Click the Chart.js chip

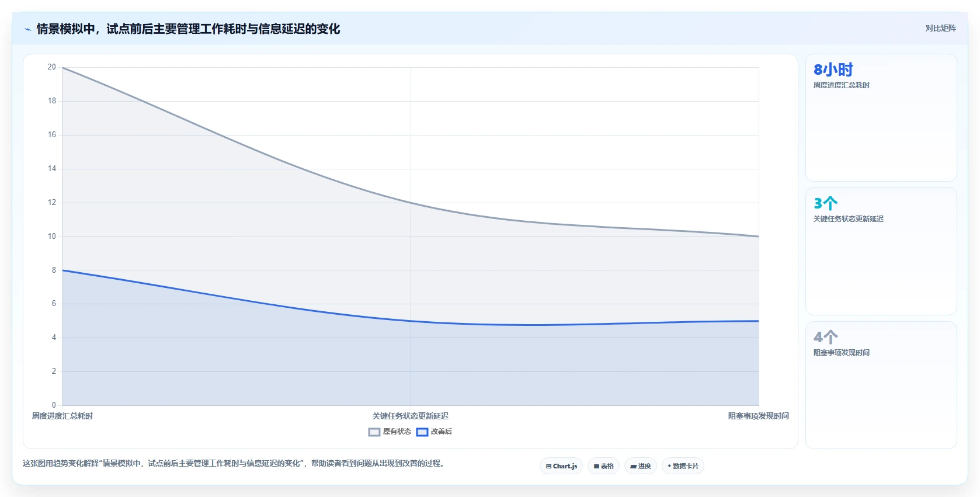tap(561, 466)
